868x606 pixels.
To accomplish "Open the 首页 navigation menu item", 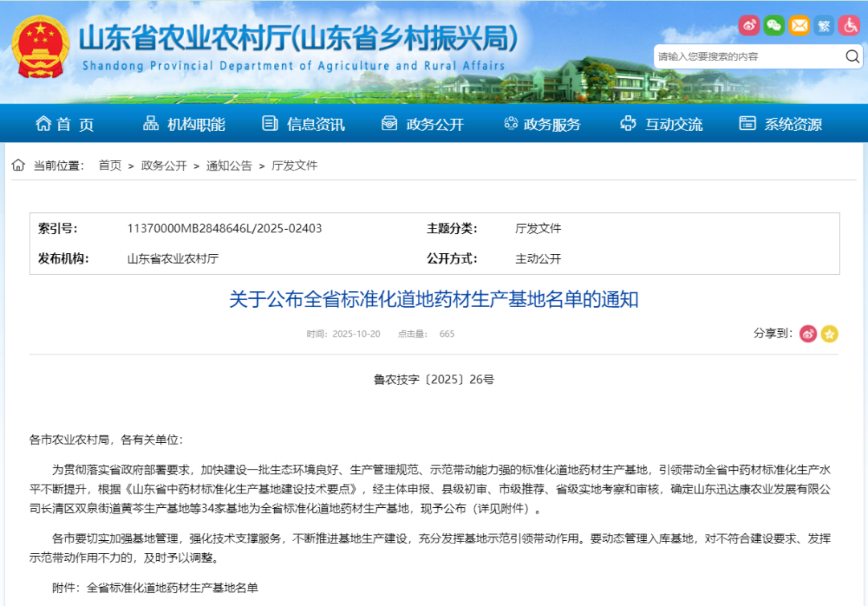I will point(64,125).
